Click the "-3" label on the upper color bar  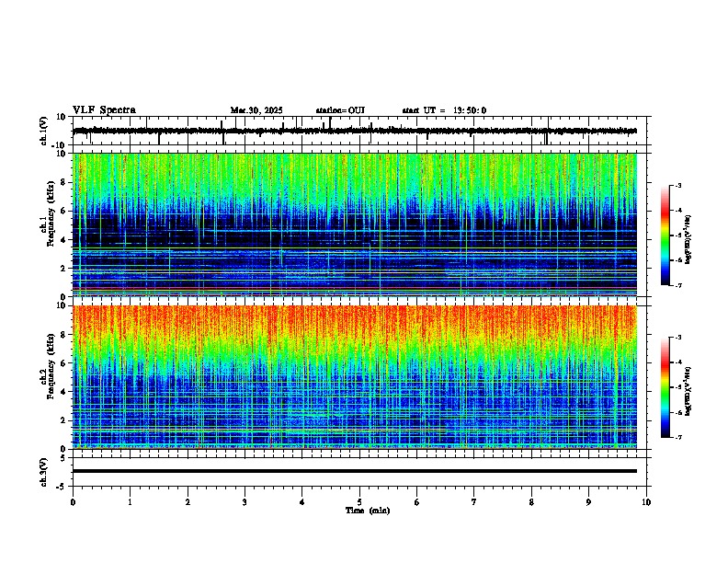tap(677, 186)
